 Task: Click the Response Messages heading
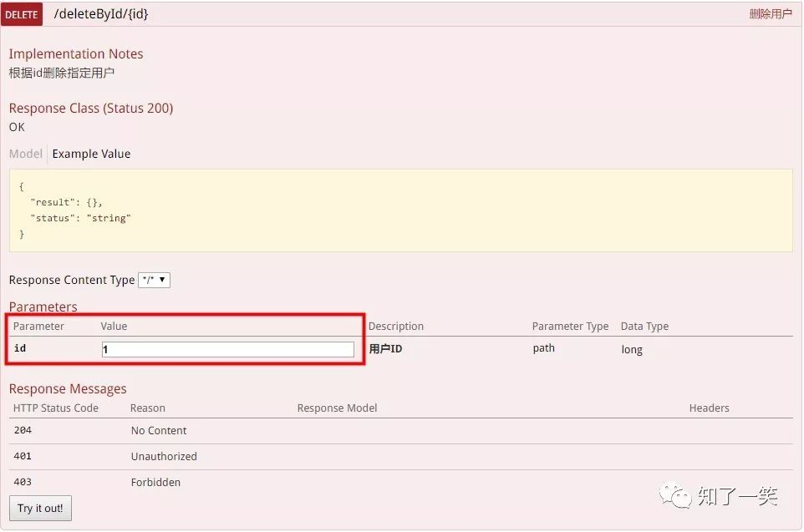pyautogui.click(x=68, y=388)
